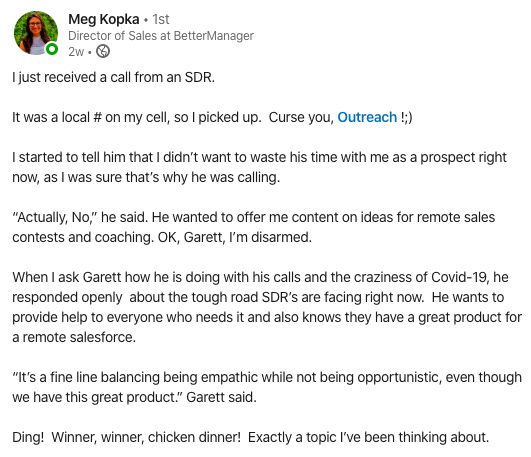Click the line ending "a remote salesforce."
The width and height of the screenshot is (531, 457).
pyautogui.click(x=74, y=337)
